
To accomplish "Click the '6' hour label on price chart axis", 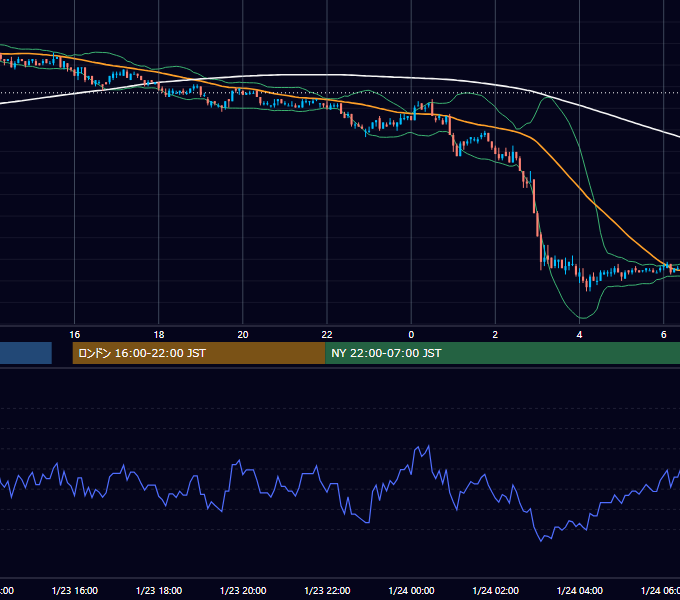I will tap(664, 335).
